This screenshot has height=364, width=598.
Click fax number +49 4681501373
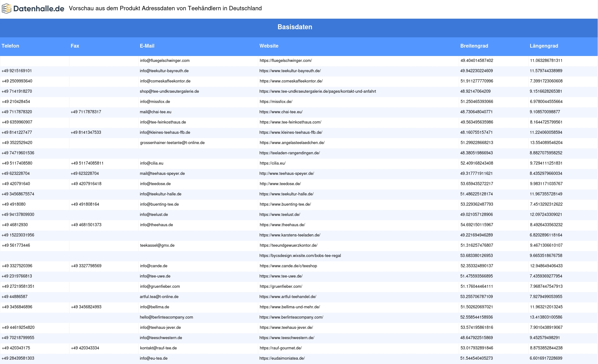[86, 225]
